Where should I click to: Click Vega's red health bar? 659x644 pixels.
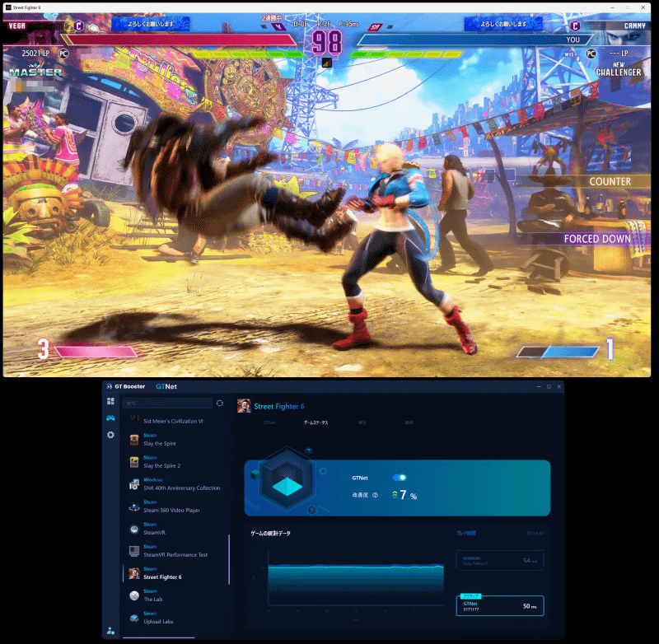coord(180,40)
